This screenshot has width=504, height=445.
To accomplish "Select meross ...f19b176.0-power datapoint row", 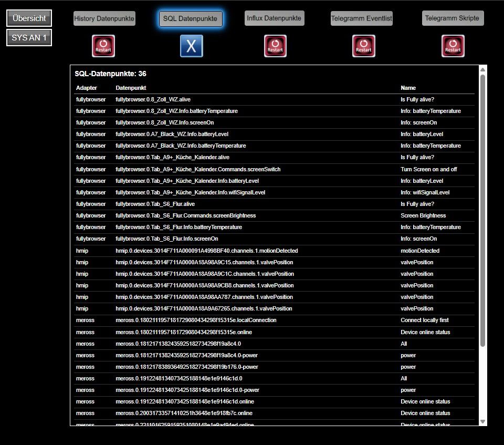I will point(274,367).
